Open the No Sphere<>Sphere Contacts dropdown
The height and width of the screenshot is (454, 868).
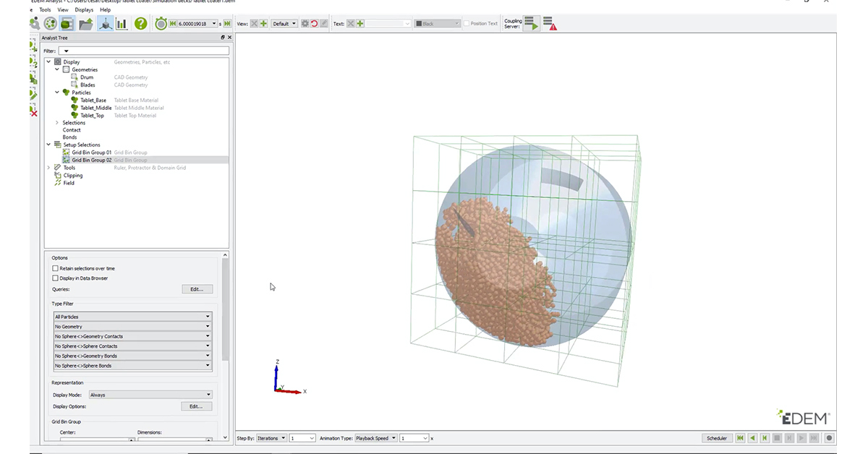[133, 346]
